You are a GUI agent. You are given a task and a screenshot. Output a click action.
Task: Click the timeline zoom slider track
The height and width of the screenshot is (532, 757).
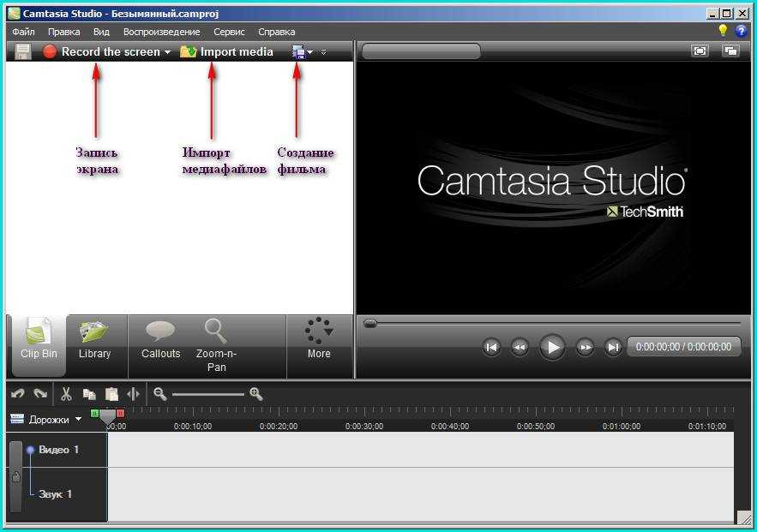208,395
